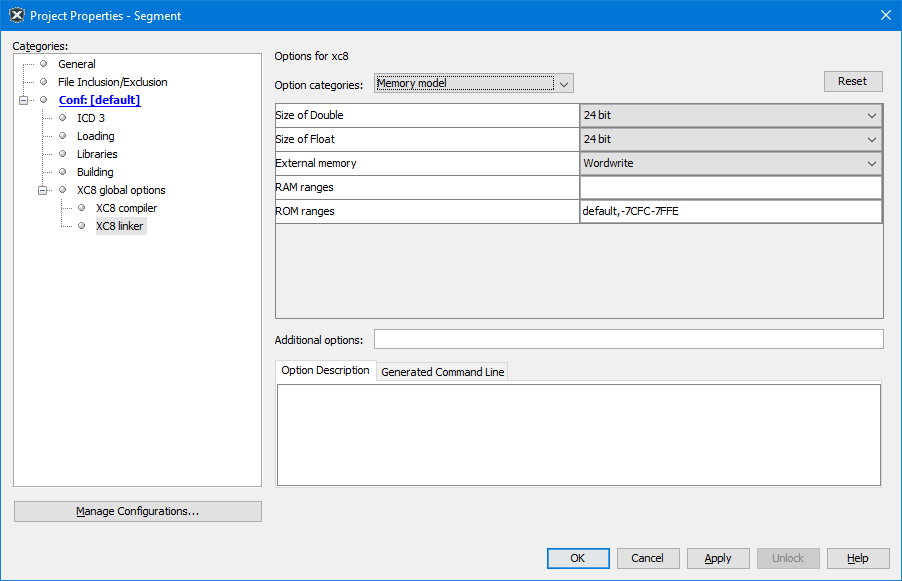Apply the project property changes

point(718,558)
